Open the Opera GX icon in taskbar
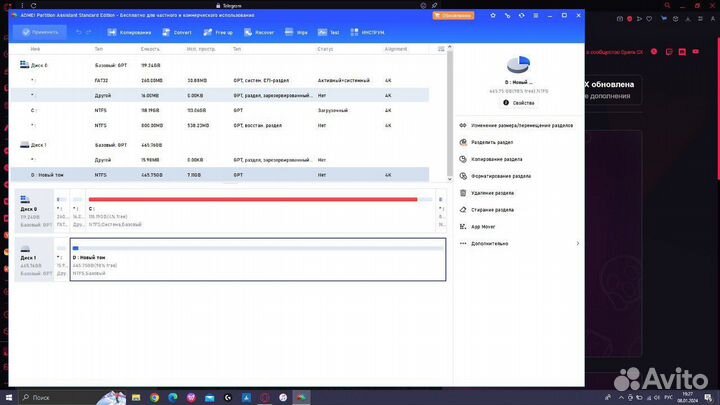Screen dimensions: 720x405 (264, 398)
